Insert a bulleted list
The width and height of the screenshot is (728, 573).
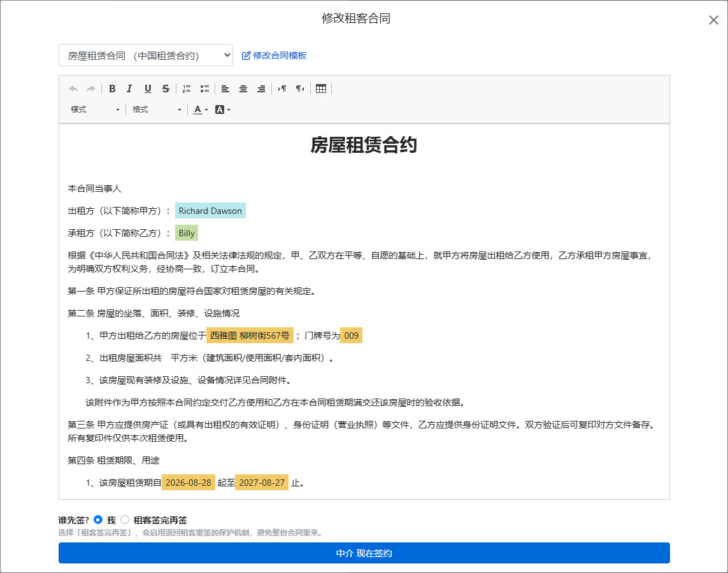204,88
